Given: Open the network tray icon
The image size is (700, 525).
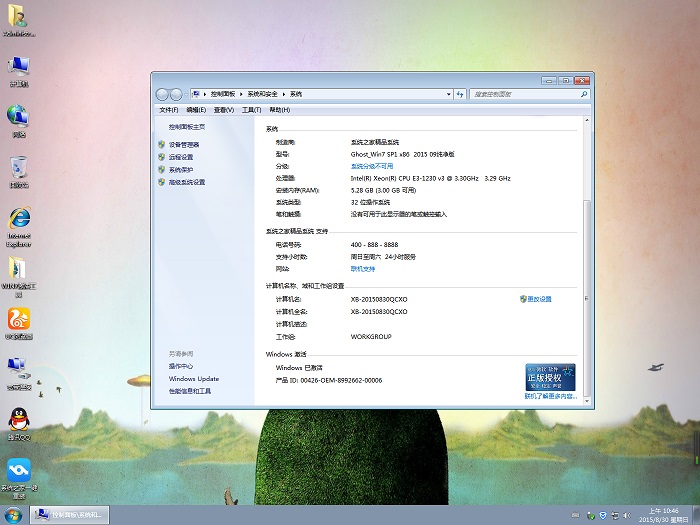Looking at the screenshot, I should 615,516.
